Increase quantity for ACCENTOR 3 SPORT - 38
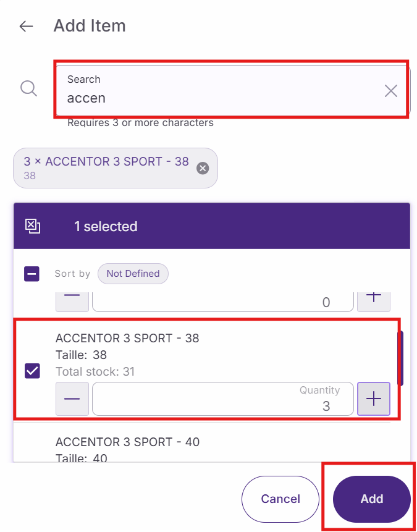 click(374, 399)
